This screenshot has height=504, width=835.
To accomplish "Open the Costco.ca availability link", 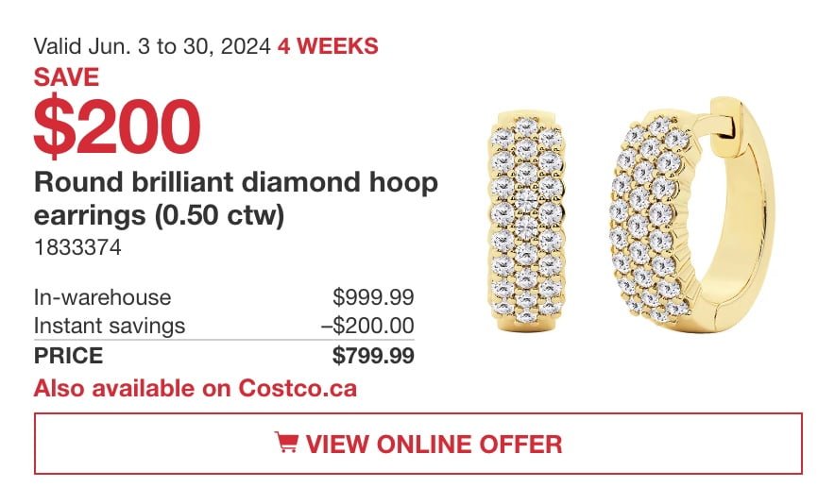I will pos(195,388).
